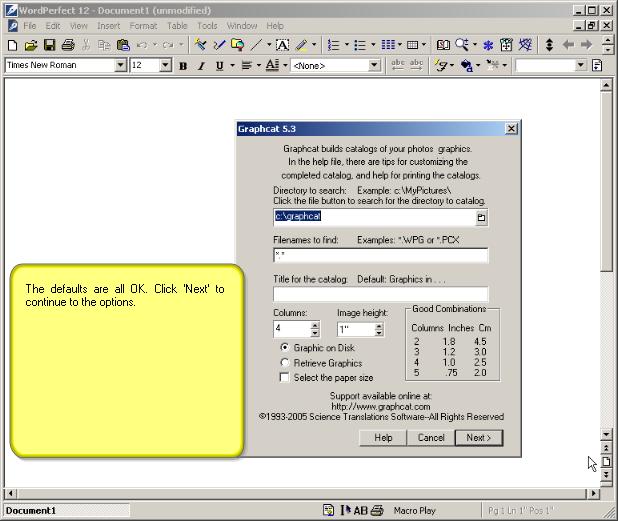618x521 pixels.
Task: Toggle bold formatting
Action: click(183, 66)
